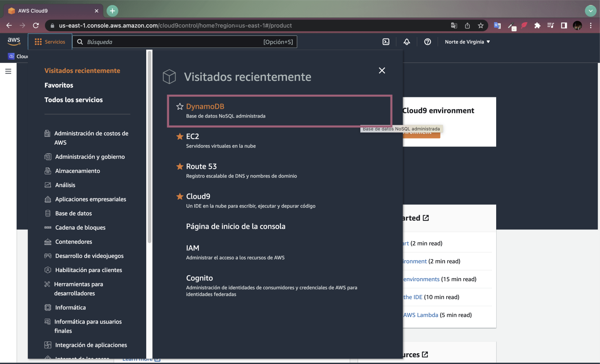Unfavorite Route 53 star
This screenshot has width=600, height=364.
[180, 166]
